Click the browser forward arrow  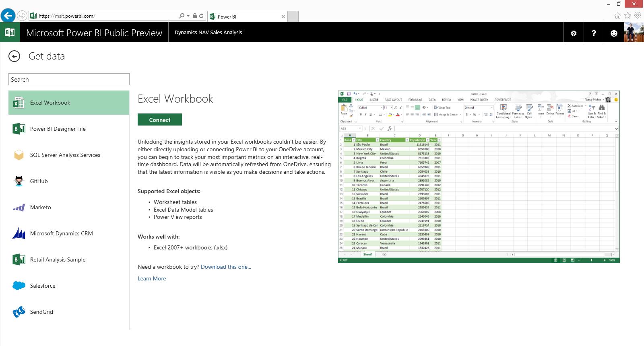tap(22, 16)
